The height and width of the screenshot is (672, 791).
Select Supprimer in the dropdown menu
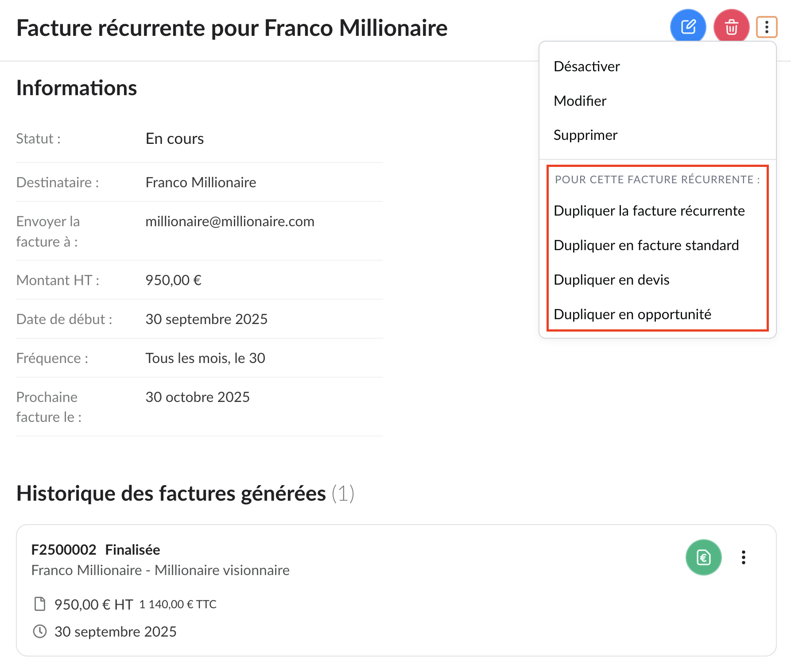click(x=585, y=135)
